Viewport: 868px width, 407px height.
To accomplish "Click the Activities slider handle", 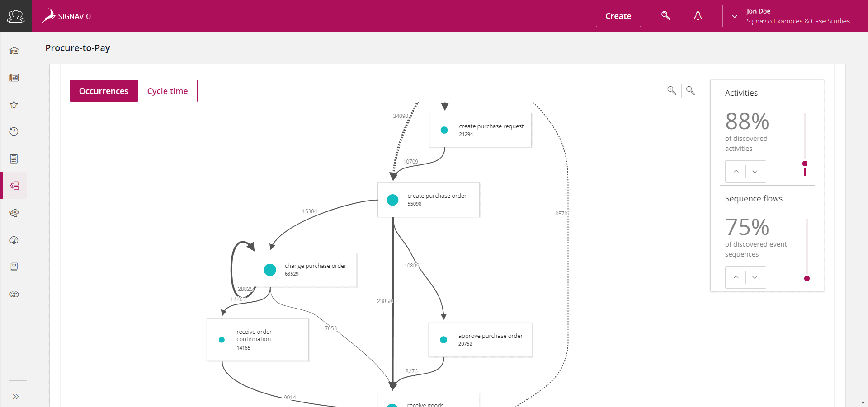I will click(805, 164).
